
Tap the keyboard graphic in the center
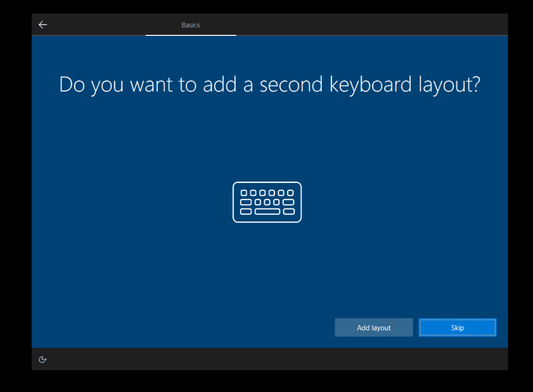tap(267, 202)
